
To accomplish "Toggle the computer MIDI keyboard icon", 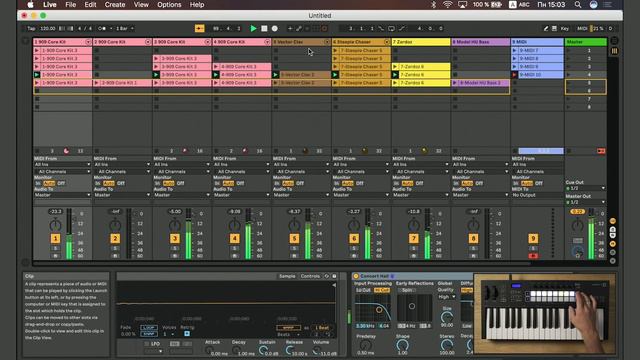I will coord(554,29).
